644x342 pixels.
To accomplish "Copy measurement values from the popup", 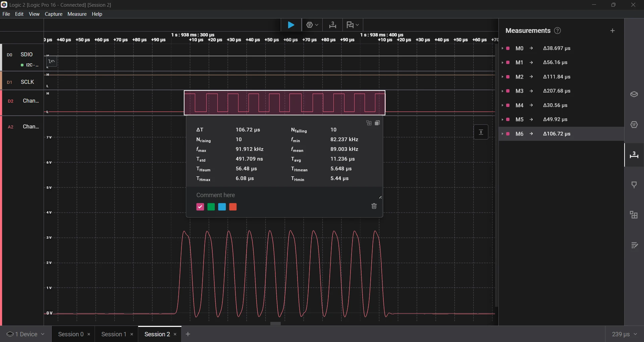I will 377,123.
